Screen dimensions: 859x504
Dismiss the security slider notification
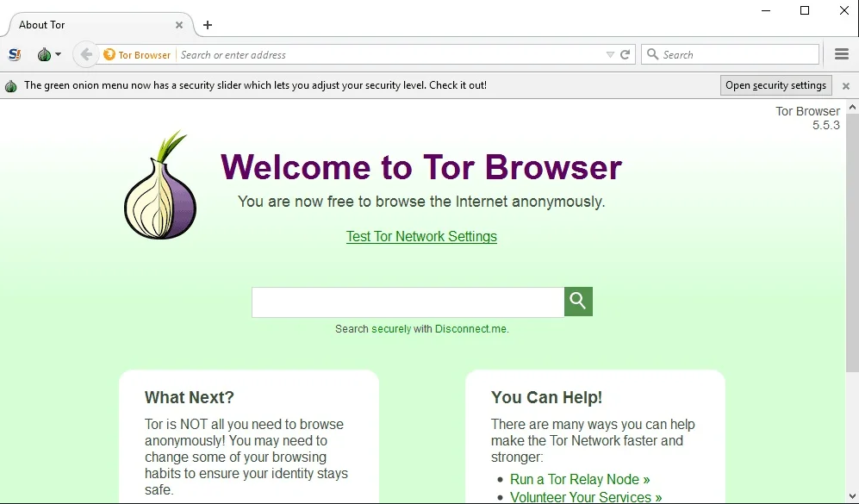click(x=845, y=85)
